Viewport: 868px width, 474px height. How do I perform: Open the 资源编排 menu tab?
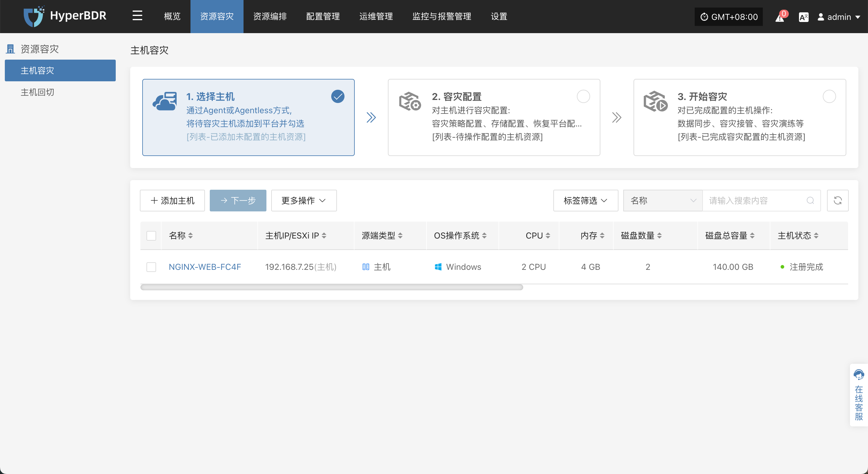pyautogui.click(x=270, y=17)
